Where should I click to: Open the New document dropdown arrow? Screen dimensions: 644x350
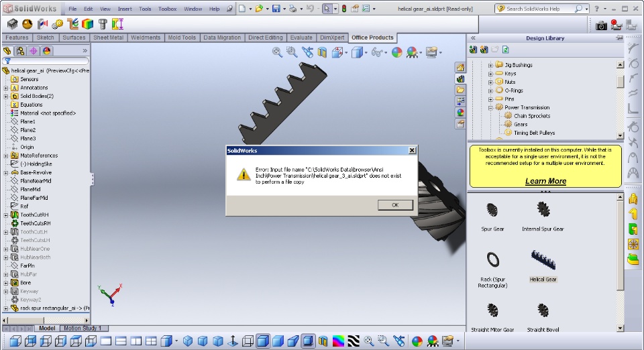[250, 9]
